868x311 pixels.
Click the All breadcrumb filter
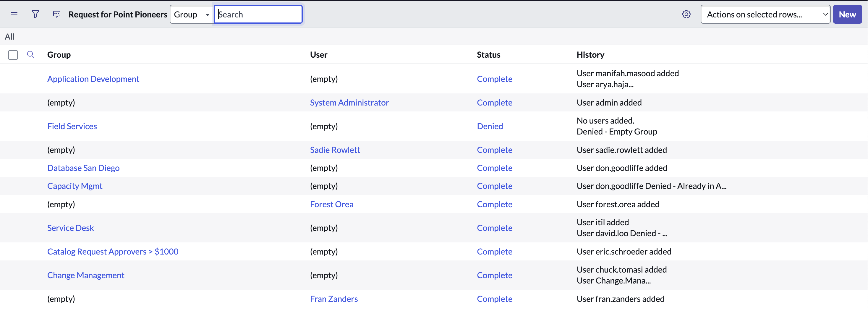(9, 37)
